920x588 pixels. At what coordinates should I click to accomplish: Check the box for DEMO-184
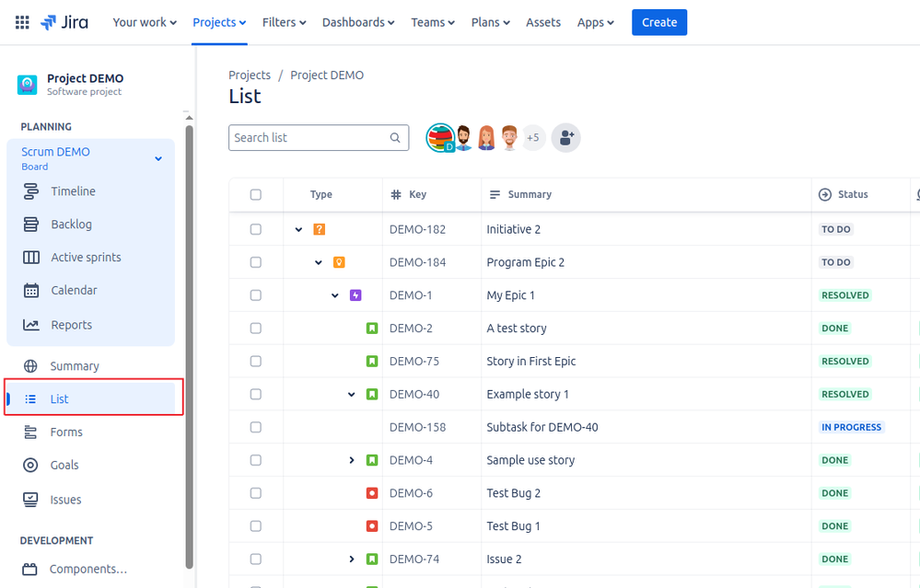click(x=256, y=262)
